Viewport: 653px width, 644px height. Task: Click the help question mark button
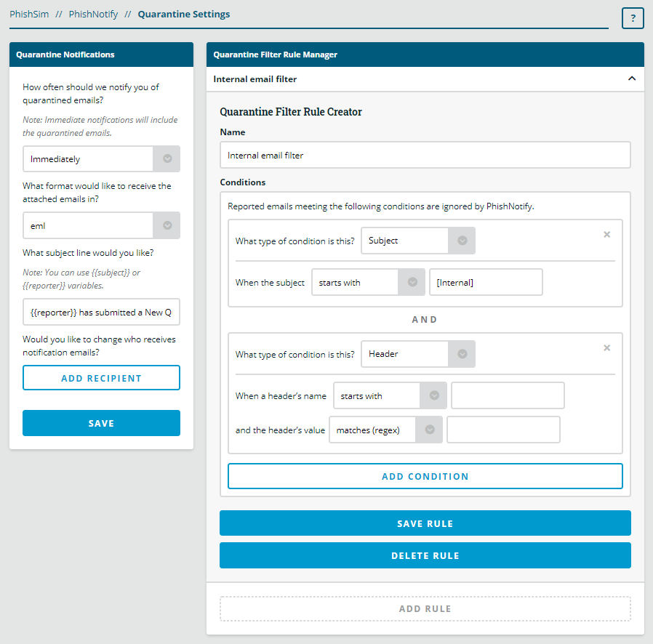(x=633, y=19)
